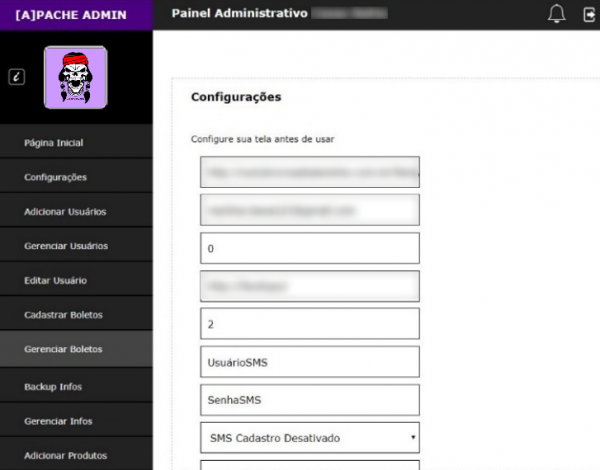The width and height of the screenshot is (600, 470).
Task: Click the UsuárioSMS input field
Action: pyautogui.click(x=309, y=362)
